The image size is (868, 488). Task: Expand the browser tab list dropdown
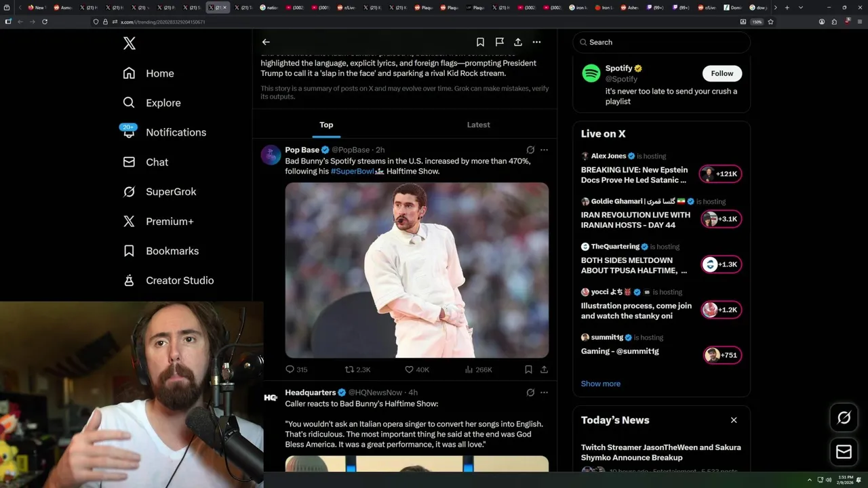[801, 7]
